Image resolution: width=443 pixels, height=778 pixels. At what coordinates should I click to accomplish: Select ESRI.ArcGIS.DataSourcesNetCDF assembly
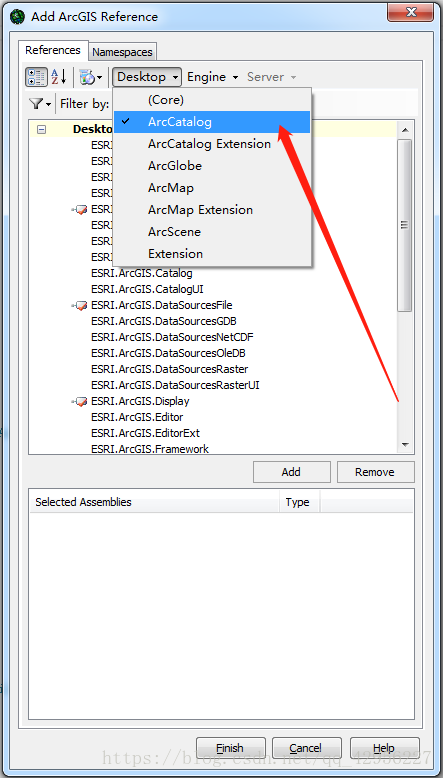173,337
